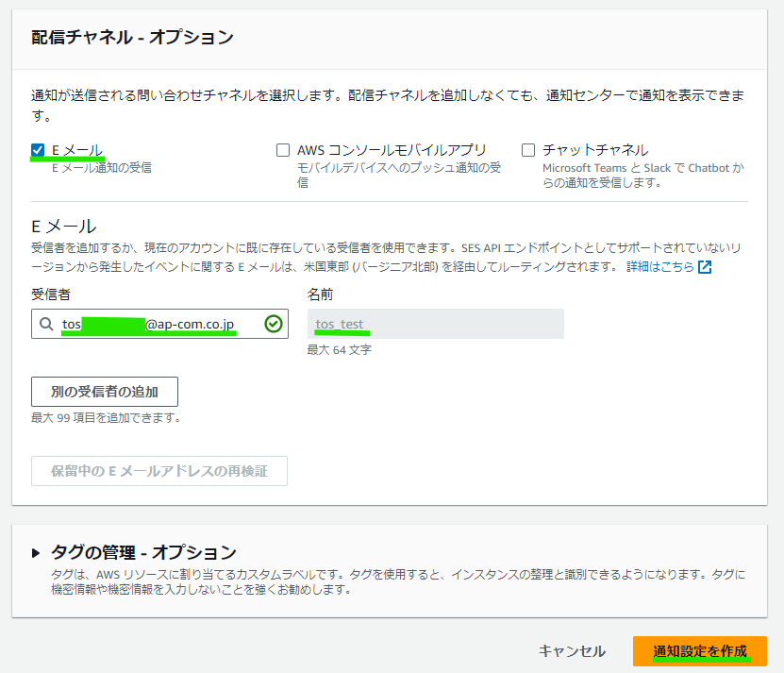Click 保留中の E メールアドレスの再検証 button
This screenshot has width=784, height=673.
159,471
